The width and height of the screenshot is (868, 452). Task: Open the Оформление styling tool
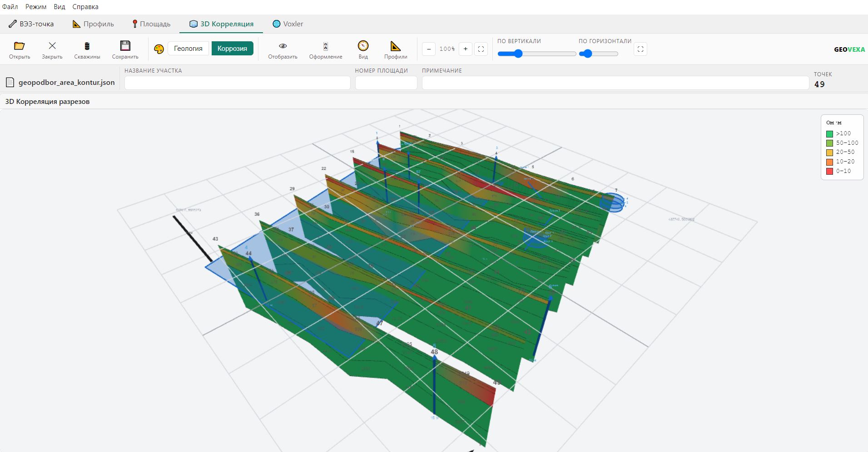326,49
